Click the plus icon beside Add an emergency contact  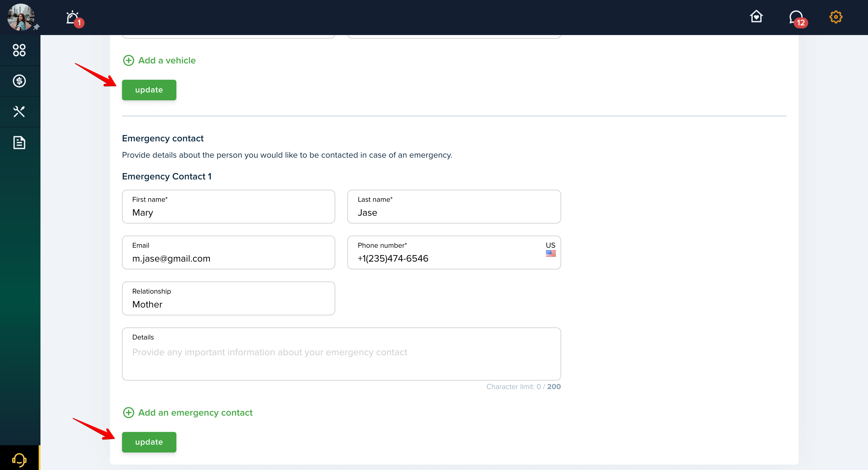(x=128, y=413)
